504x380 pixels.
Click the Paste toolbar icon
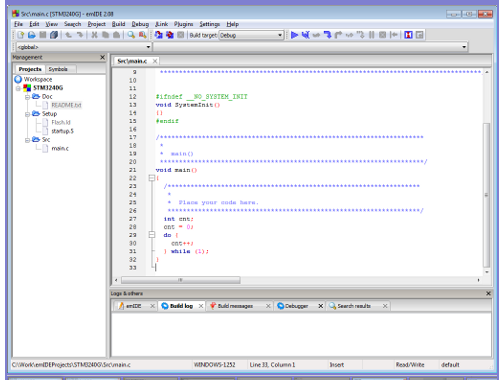click(x=116, y=35)
